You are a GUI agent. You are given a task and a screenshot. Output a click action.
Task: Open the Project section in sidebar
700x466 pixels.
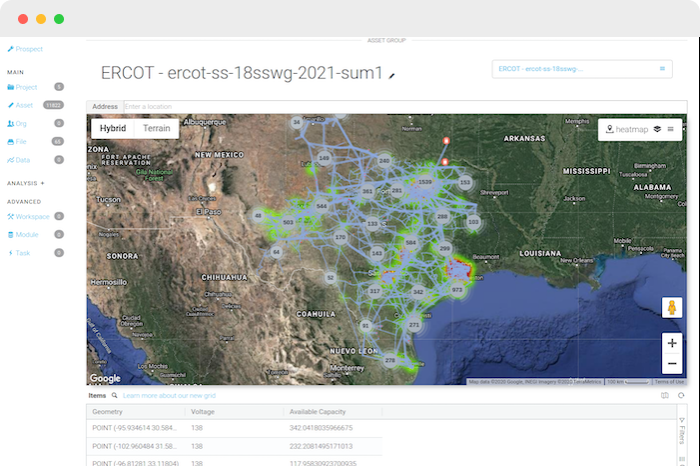22,87
